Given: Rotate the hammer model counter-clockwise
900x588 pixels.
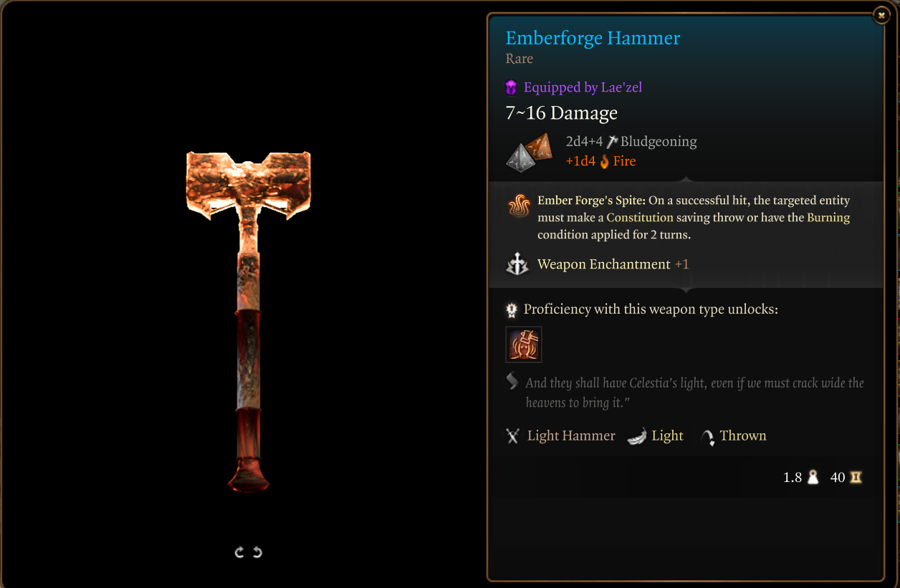Looking at the screenshot, I should click(257, 552).
